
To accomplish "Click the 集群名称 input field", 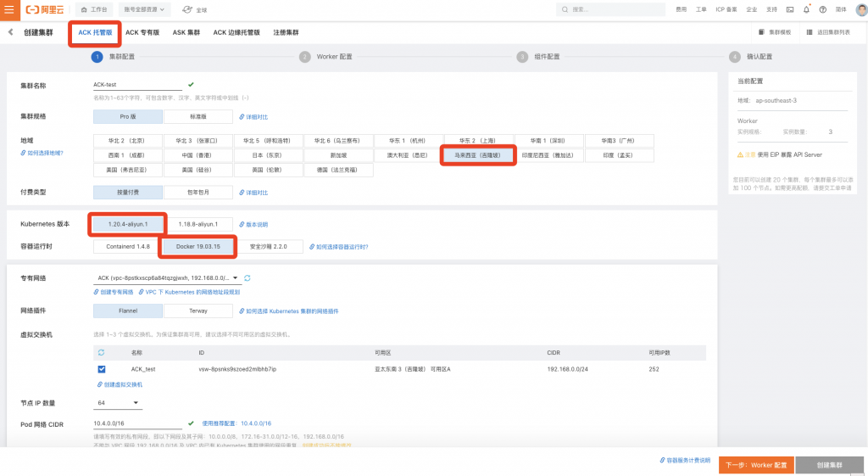I will (138, 85).
